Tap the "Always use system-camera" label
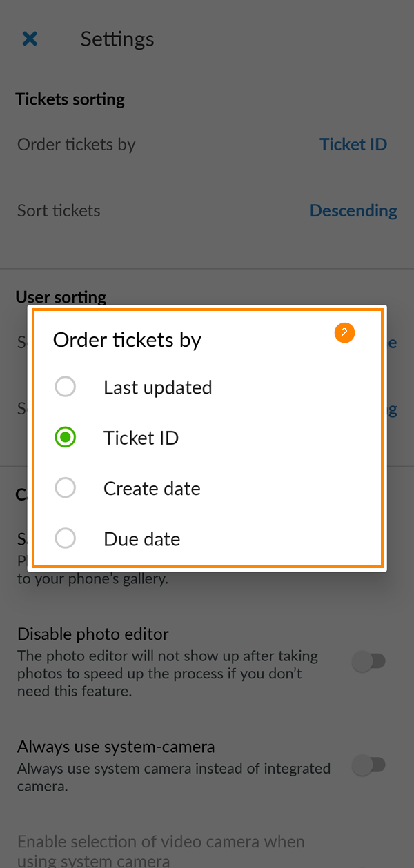 pyautogui.click(x=115, y=747)
